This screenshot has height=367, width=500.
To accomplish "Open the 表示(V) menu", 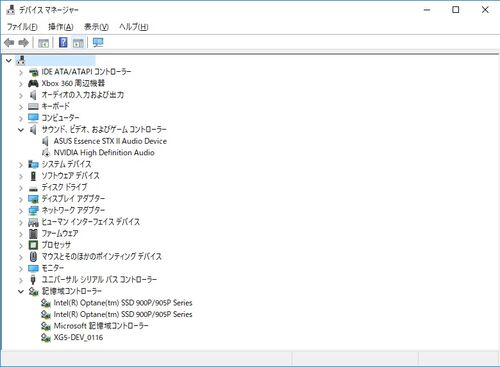I will click(x=96, y=27).
